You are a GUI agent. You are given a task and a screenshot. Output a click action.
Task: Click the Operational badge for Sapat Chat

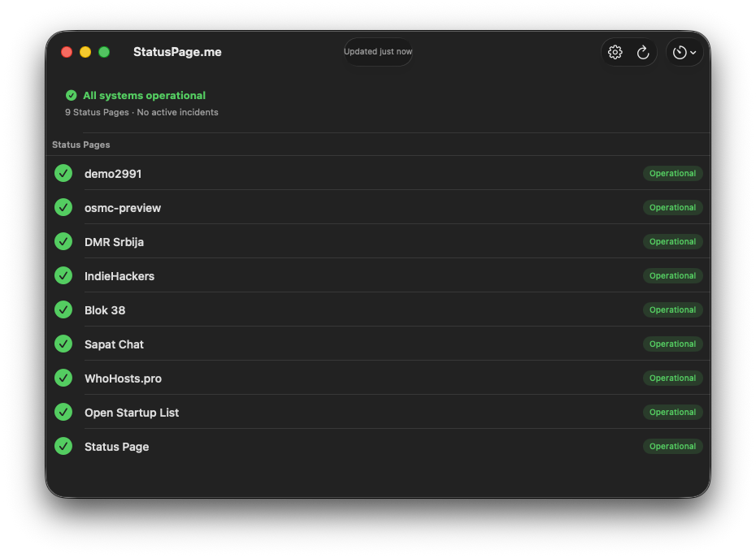pos(672,344)
